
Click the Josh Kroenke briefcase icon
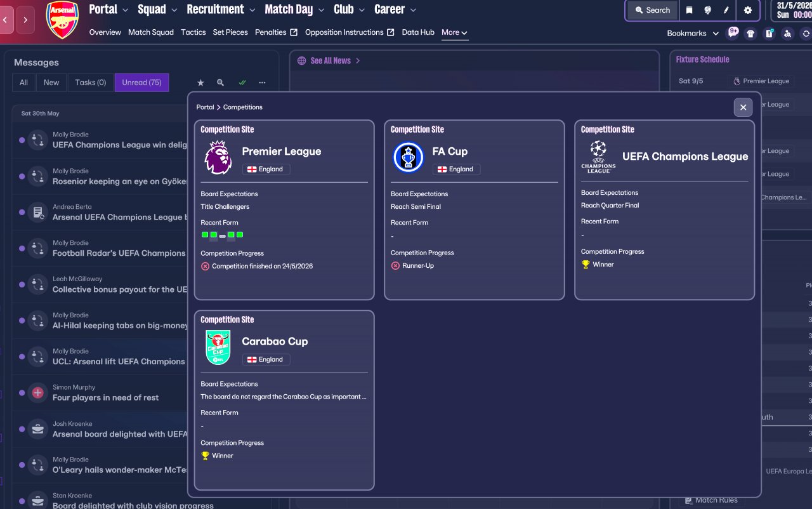37,429
